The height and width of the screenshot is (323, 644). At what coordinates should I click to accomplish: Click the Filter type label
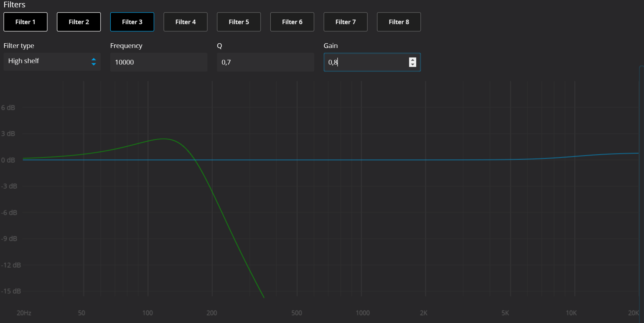pos(19,46)
